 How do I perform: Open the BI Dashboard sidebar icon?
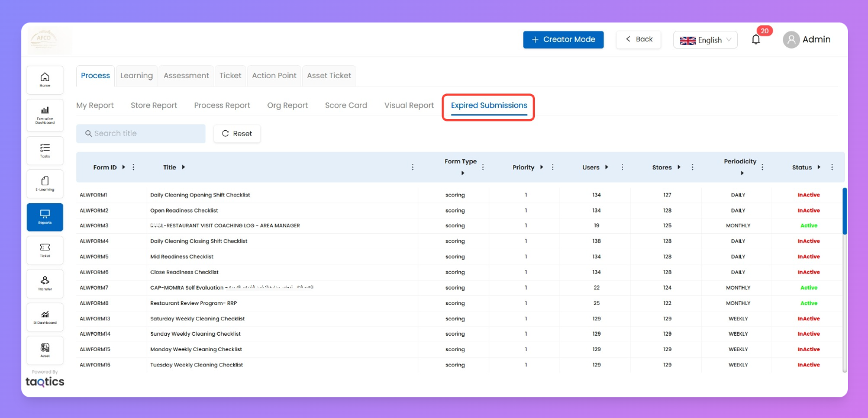click(x=45, y=317)
